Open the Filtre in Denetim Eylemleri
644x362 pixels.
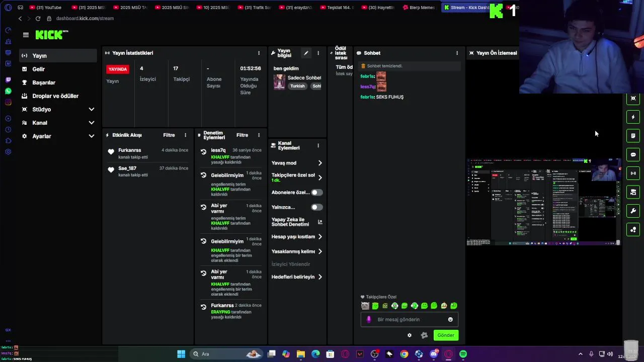tap(243, 135)
